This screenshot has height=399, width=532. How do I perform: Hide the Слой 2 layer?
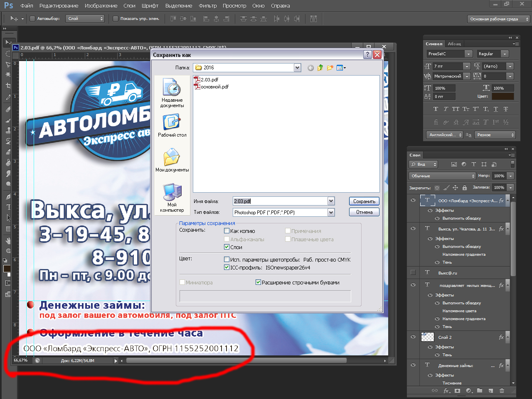coord(413,337)
